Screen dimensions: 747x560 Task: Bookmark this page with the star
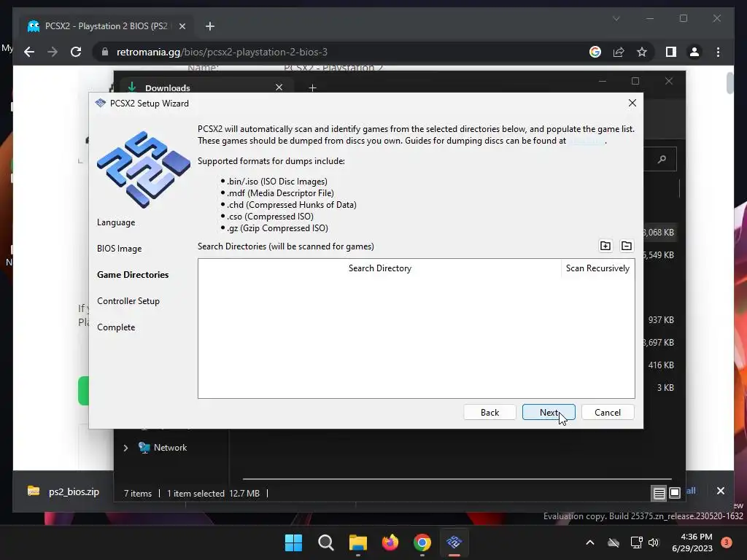642,52
